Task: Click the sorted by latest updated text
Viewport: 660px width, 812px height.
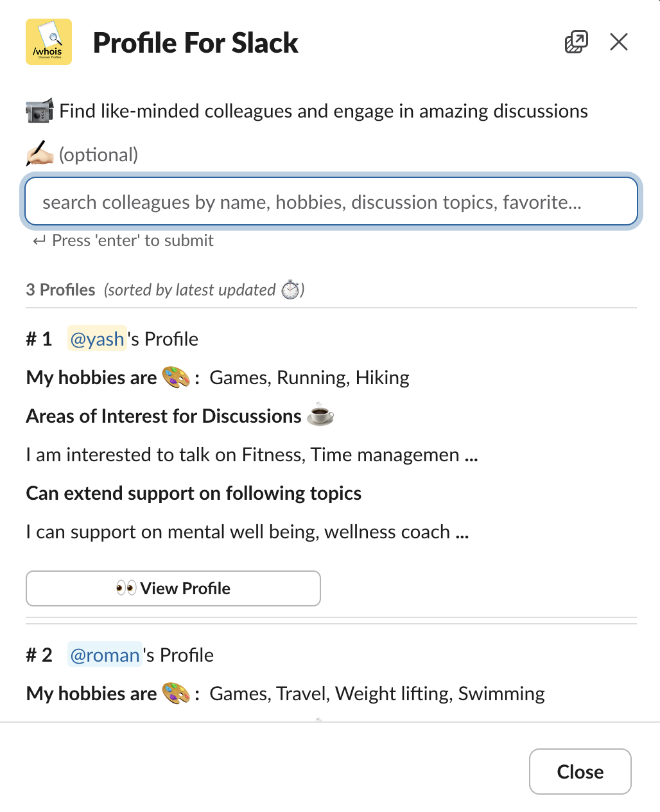Action: point(191,290)
